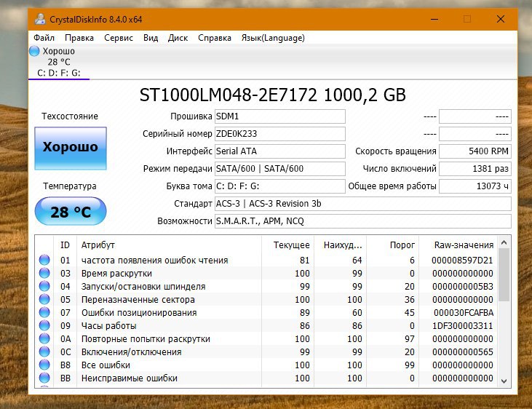
Task: Open the Справка menu
Action: pos(215,38)
